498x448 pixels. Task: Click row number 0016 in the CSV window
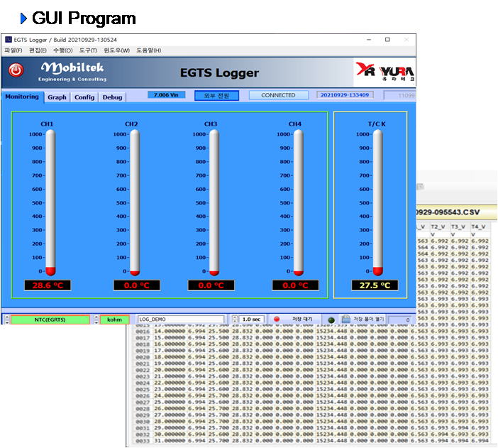tap(143, 332)
